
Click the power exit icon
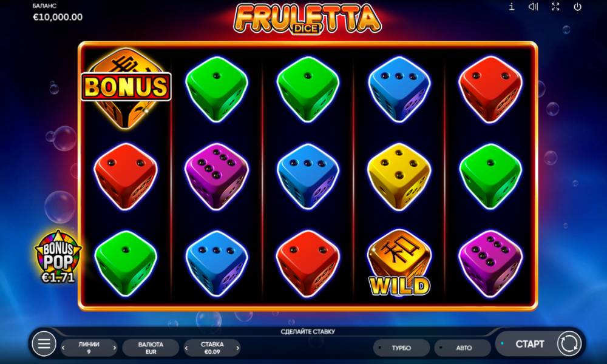578,7
